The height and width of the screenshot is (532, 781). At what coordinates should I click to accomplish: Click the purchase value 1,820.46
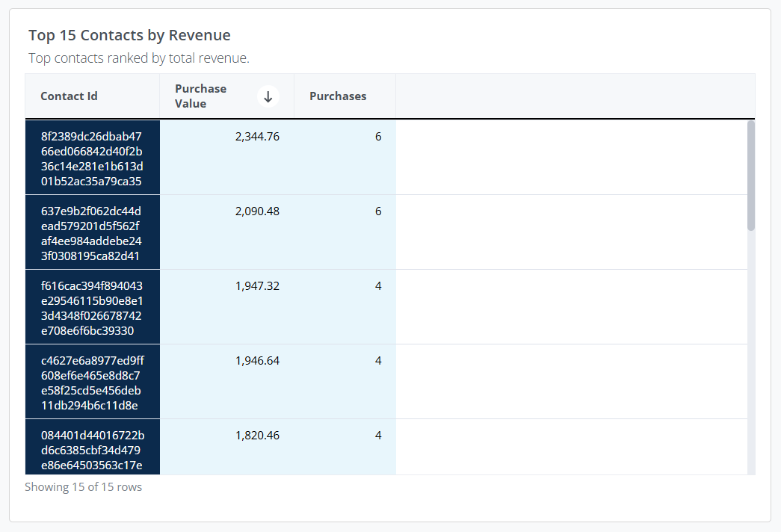coord(257,436)
